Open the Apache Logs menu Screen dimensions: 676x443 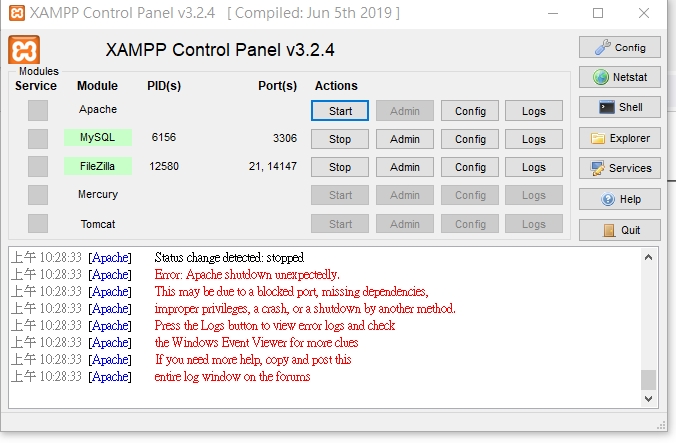tap(534, 111)
